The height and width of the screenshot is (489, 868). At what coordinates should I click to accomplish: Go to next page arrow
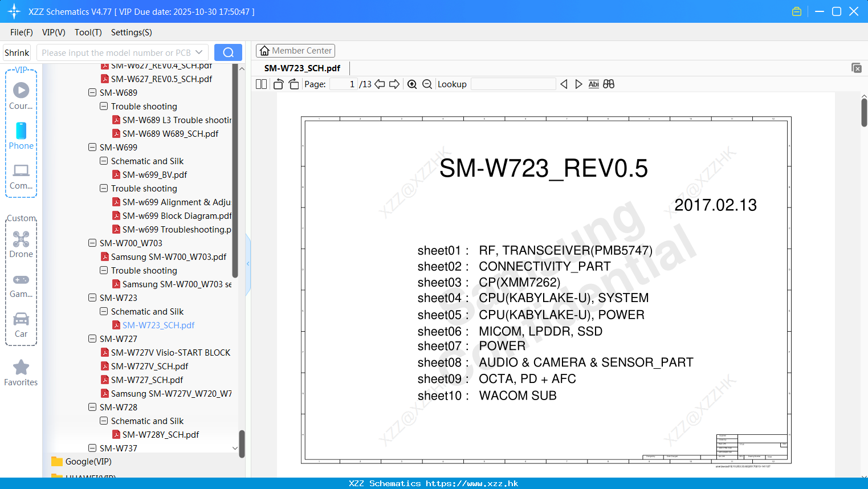(x=394, y=84)
